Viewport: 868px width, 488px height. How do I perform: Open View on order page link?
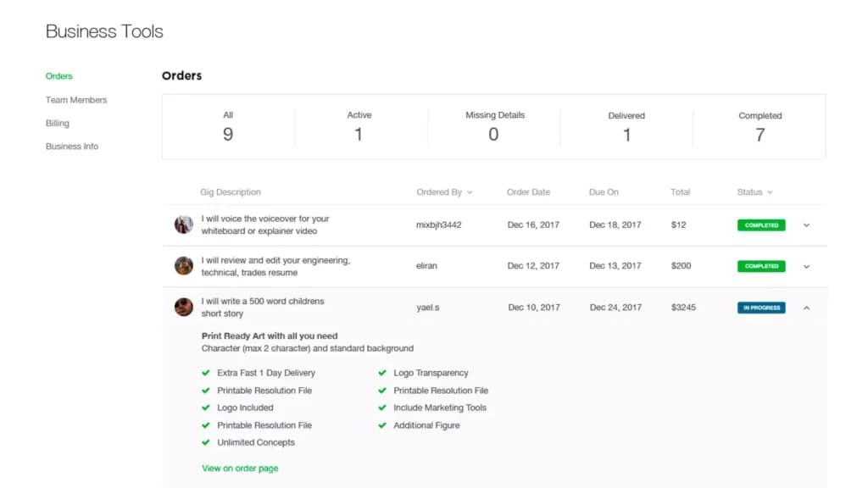click(240, 469)
